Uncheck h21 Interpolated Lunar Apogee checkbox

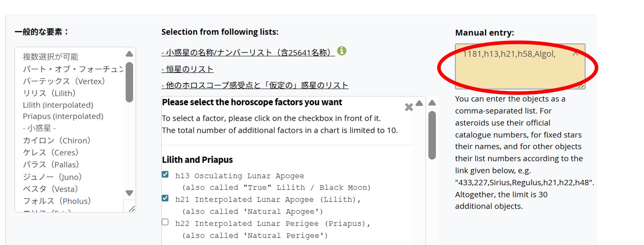point(165,198)
